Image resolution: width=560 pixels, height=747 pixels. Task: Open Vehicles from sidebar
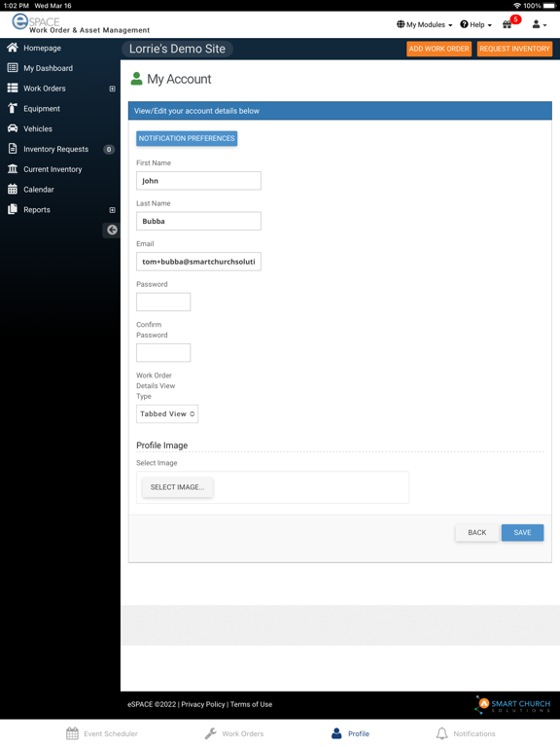[x=38, y=128]
